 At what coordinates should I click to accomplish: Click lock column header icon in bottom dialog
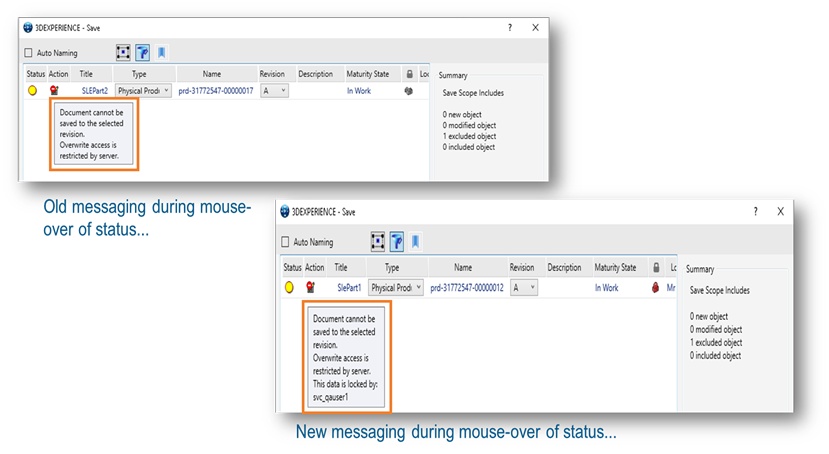656,267
